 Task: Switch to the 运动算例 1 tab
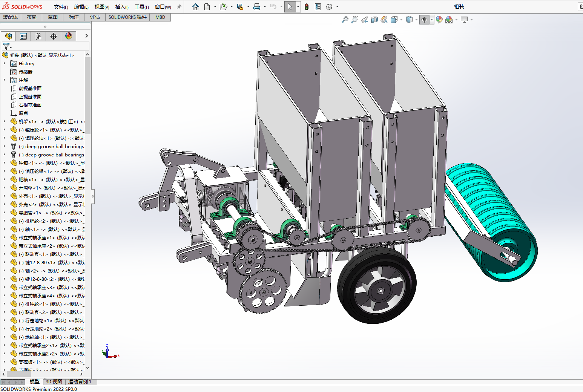80,381
